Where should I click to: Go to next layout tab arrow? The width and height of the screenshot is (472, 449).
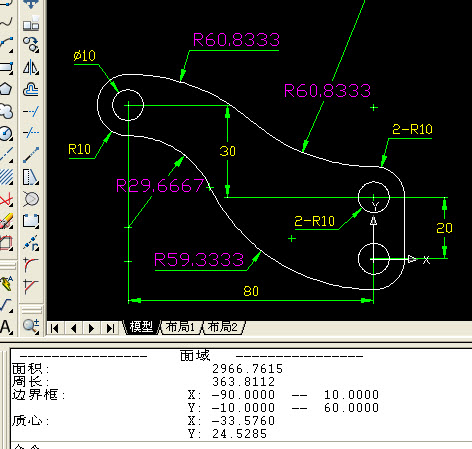tap(92, 329)
